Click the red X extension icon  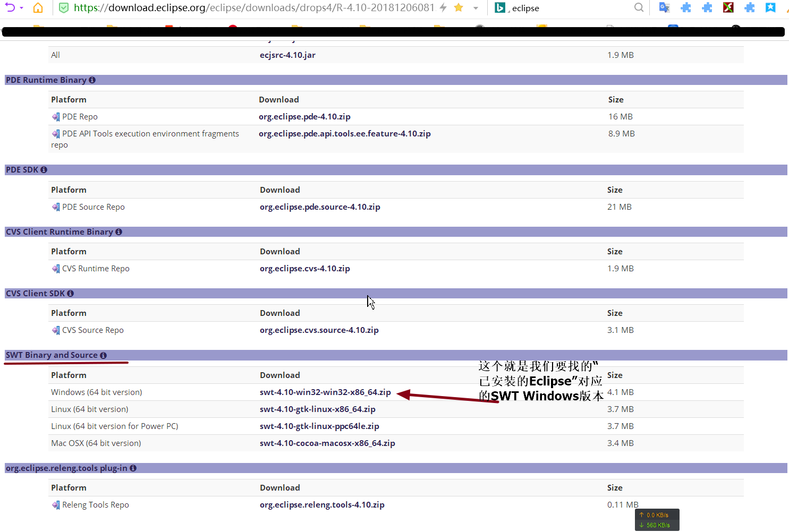(x=728, y=7)
